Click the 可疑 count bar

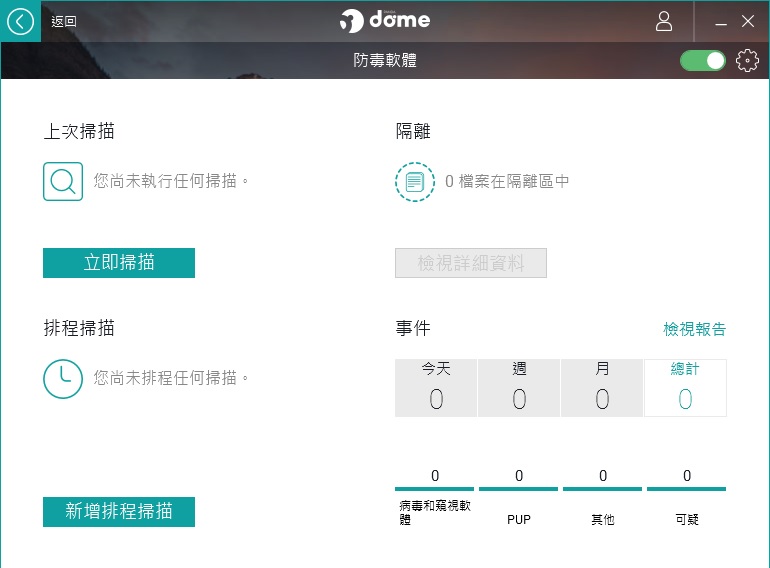687,488
